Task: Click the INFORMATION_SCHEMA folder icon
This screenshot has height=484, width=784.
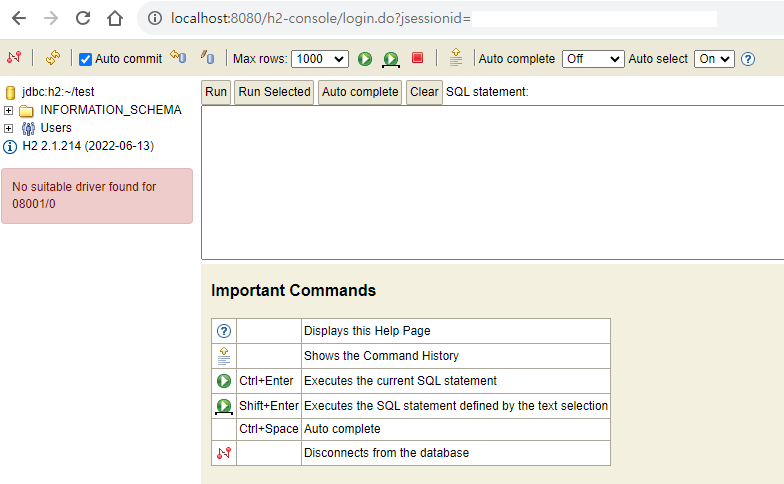Action: tap(26, 110)
